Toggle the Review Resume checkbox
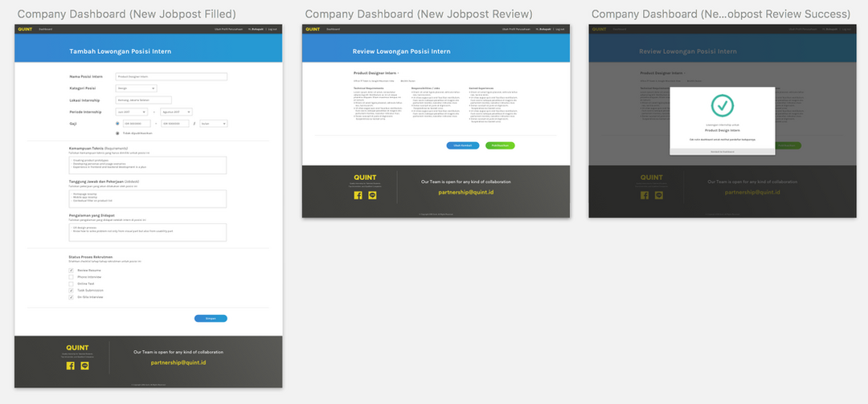 [x=72, y=271]
